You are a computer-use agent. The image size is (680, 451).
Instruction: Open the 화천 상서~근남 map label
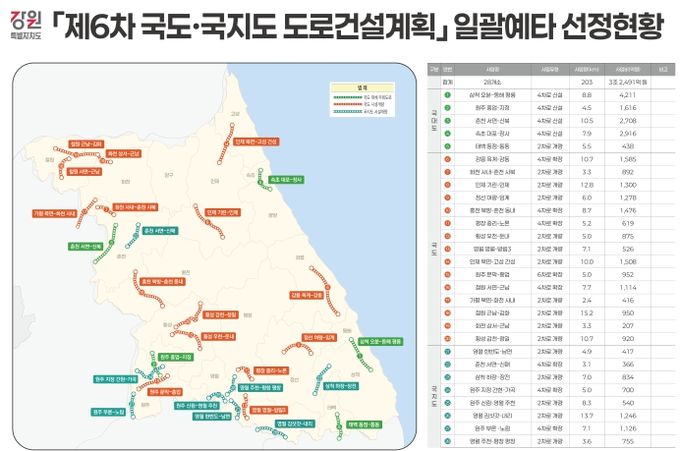(125, 153)
